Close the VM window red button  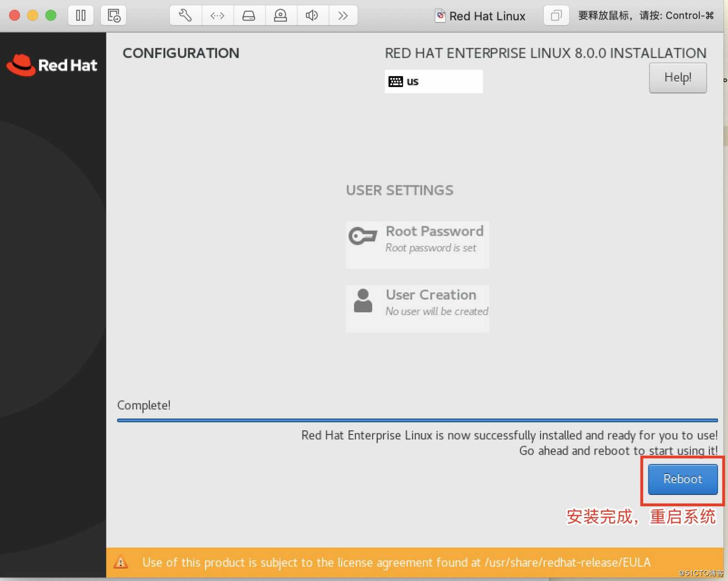15,15
